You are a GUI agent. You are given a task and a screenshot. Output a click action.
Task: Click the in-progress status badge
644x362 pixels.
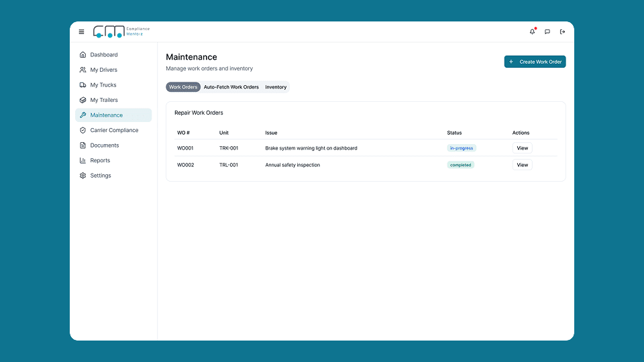[x=462, y=148]
